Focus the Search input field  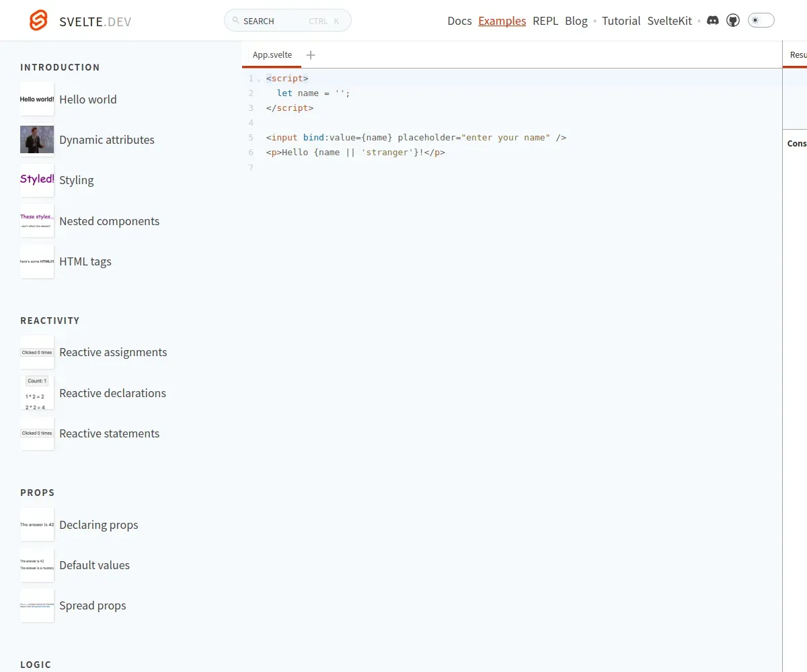pyautogui.click(x=288, y=21)
